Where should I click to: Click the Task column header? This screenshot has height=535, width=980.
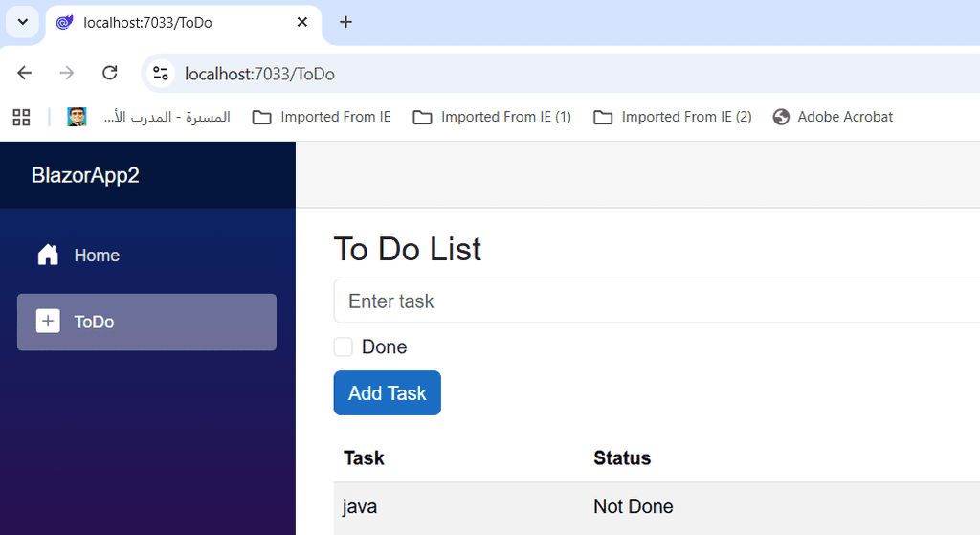click(x=364, y=458)
